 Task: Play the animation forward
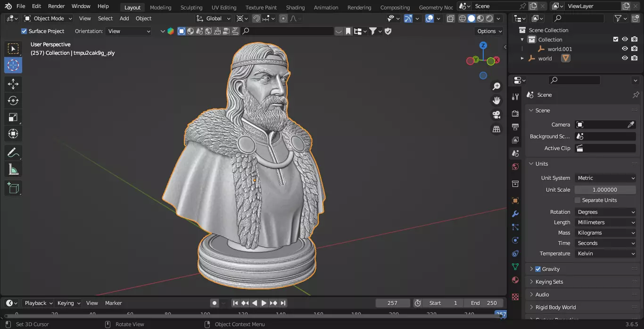click(x=264, y=303)
